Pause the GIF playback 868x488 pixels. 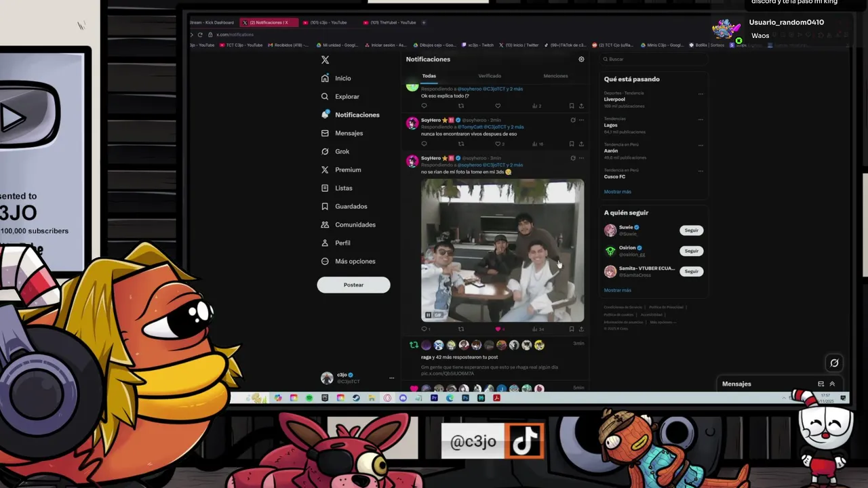429,315
